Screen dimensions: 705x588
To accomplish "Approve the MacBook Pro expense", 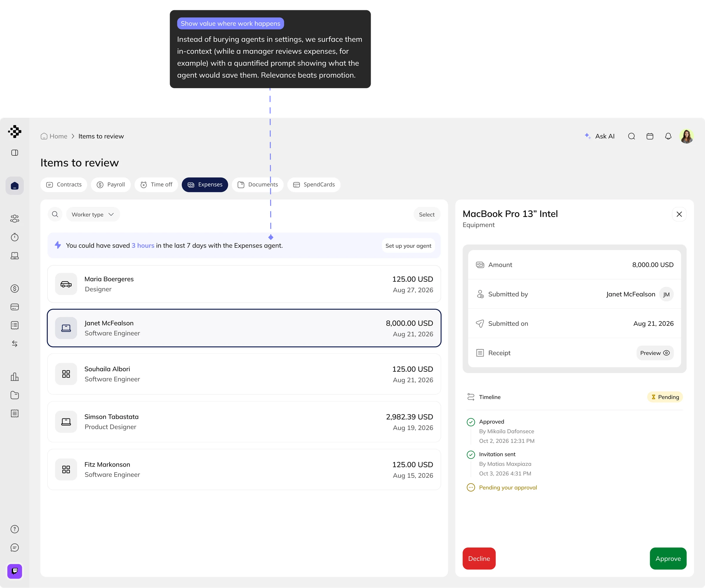I will tap(668, 558).
